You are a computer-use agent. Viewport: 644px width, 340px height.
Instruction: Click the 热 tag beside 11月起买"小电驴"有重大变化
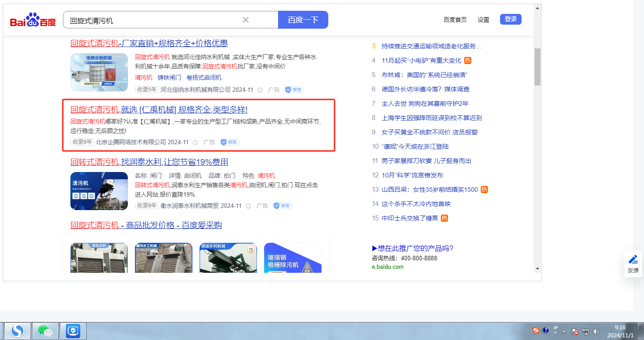point(468,60)
